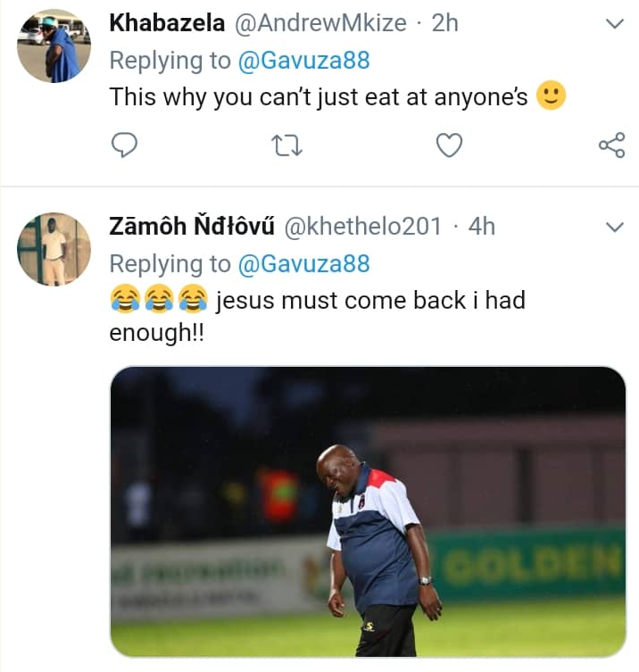Open the 4h timestamp on Zāmôh's tweet
This screenshot has width=639, height=672.
point(481,228)
